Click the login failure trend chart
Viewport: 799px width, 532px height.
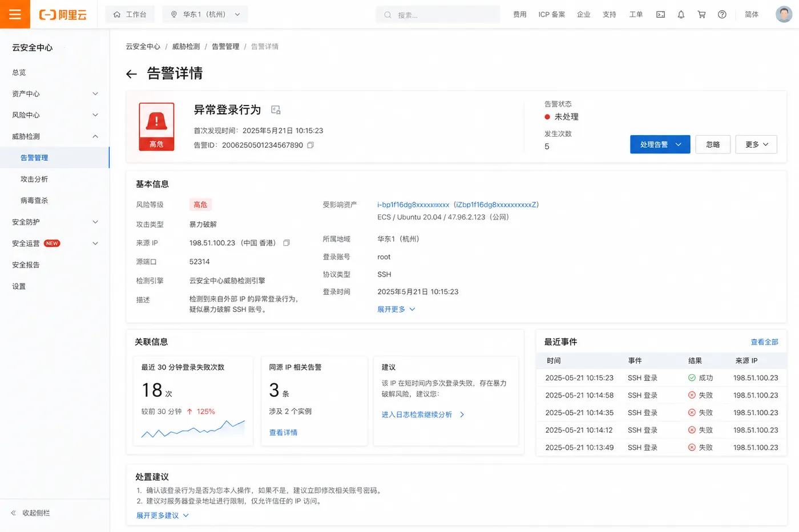pyautogui.click(x=193, y=429)
